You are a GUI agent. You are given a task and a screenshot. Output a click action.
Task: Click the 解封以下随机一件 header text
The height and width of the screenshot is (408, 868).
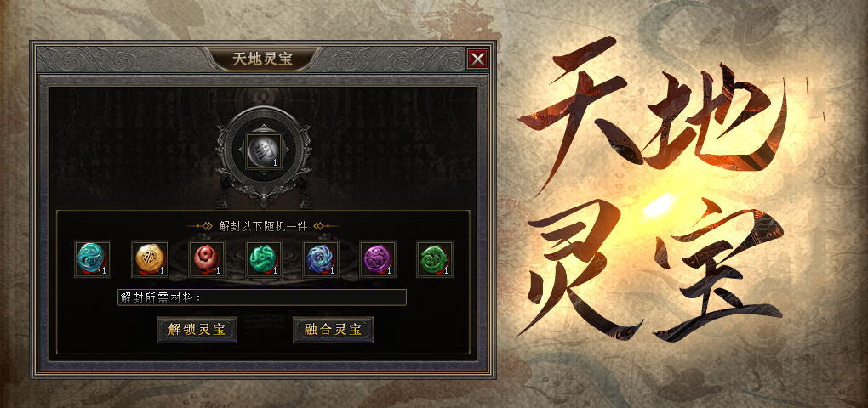pos(263,227)
